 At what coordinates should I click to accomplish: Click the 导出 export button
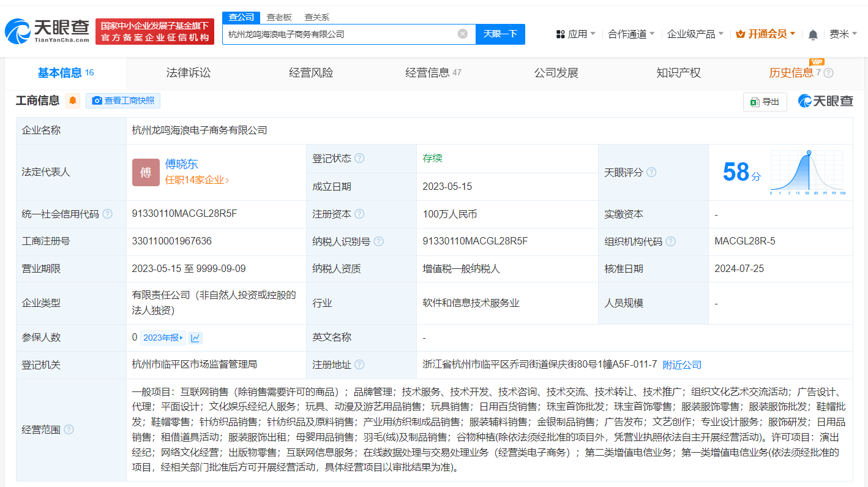tap(765, 102)
